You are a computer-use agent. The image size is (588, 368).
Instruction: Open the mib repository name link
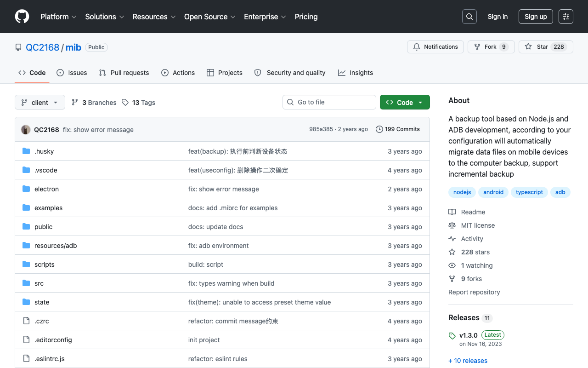click(73, 47)
